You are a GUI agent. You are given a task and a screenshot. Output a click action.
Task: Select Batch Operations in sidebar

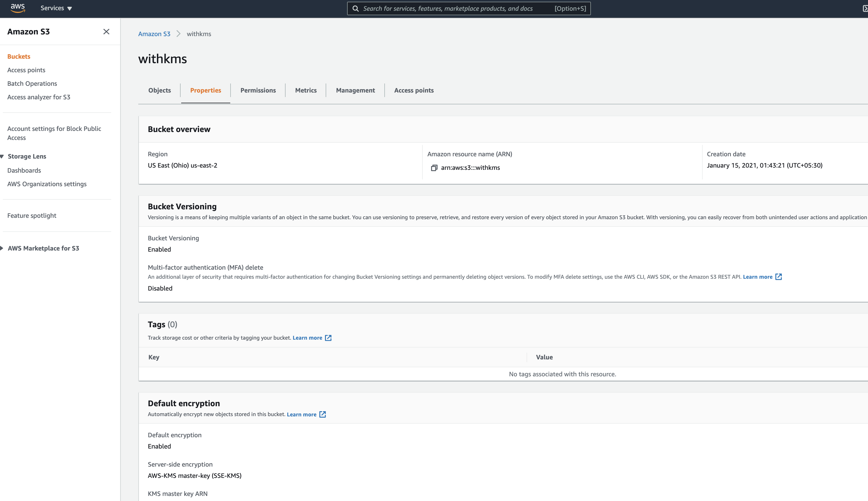tap(32, 83)
